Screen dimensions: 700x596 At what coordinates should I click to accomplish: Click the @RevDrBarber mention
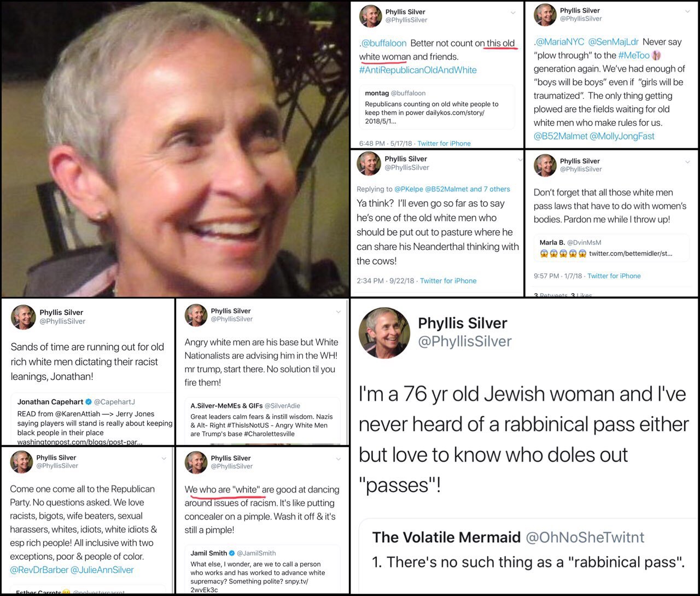pos(39,570)
